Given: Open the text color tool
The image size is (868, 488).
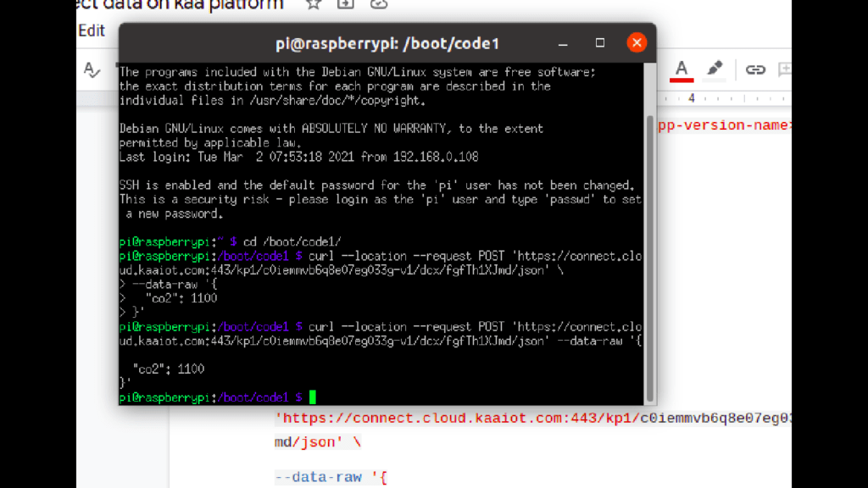Looking at the screenshot, I should [681, 70].
